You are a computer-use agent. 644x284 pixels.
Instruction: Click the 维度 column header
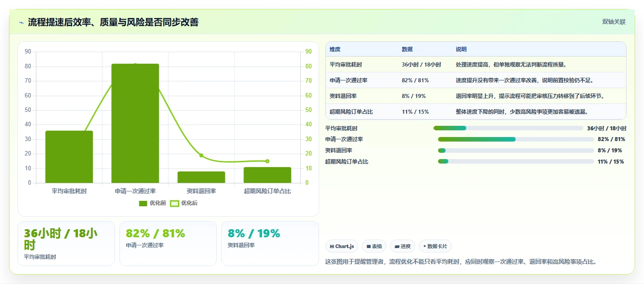click(335, 49)
